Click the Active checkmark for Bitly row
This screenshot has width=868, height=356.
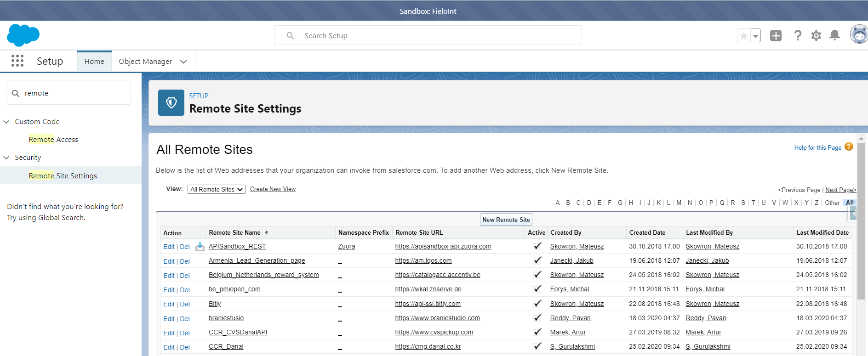(537, 303)
